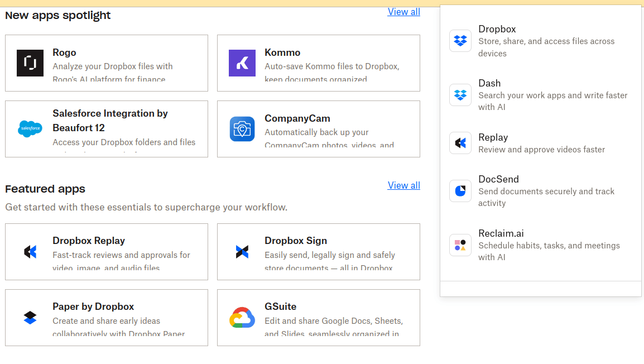Click the 'Get started with these essentials' subtitle
This screenshot has height=364, width=644.
146,207
